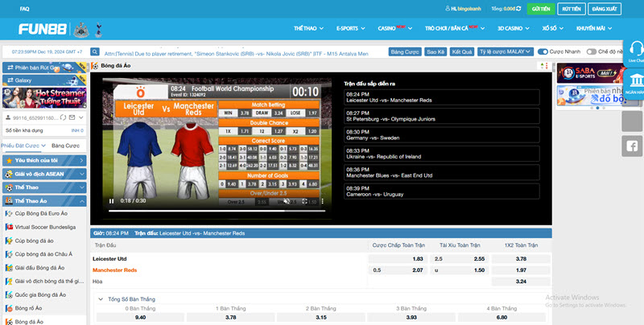Switch to the Phiếu Đặt Cược tab
The height and width of the screenshot is (325, 644).
[23, 146]
